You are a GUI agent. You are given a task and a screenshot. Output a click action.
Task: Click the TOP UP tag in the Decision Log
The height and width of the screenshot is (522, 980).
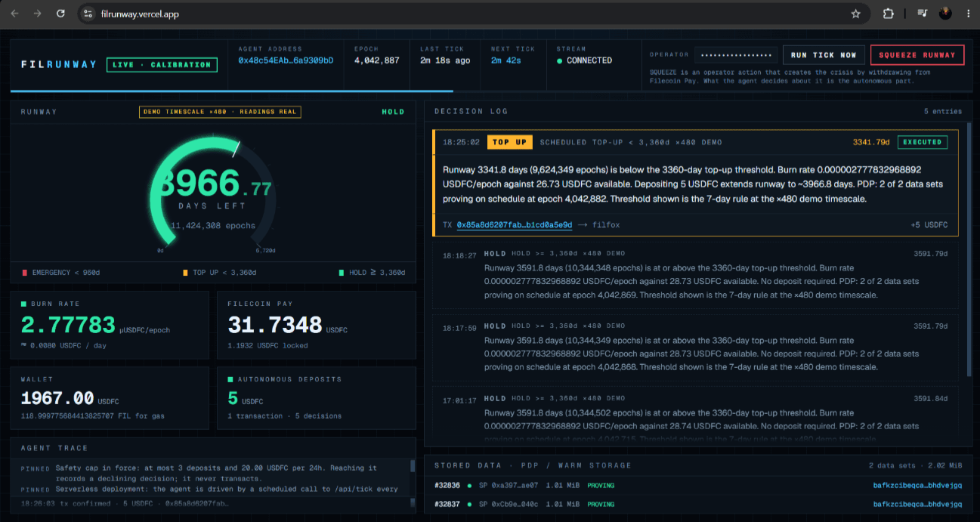click(x=510, y=142)
